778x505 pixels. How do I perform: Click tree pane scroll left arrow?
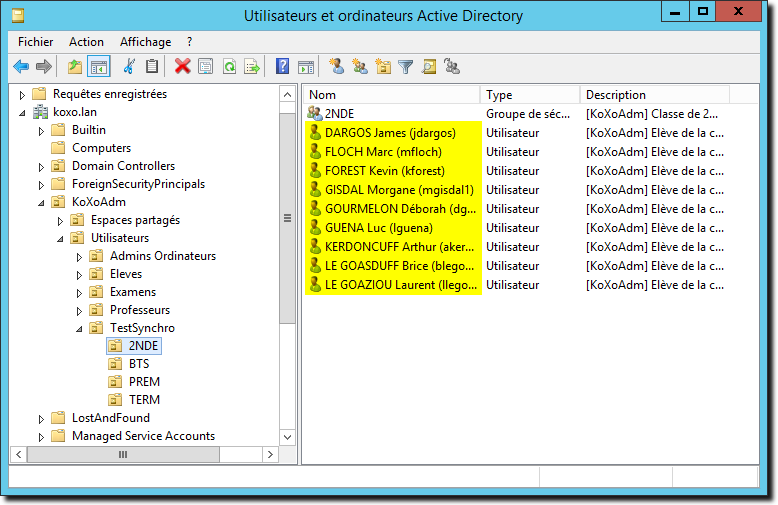19,454
